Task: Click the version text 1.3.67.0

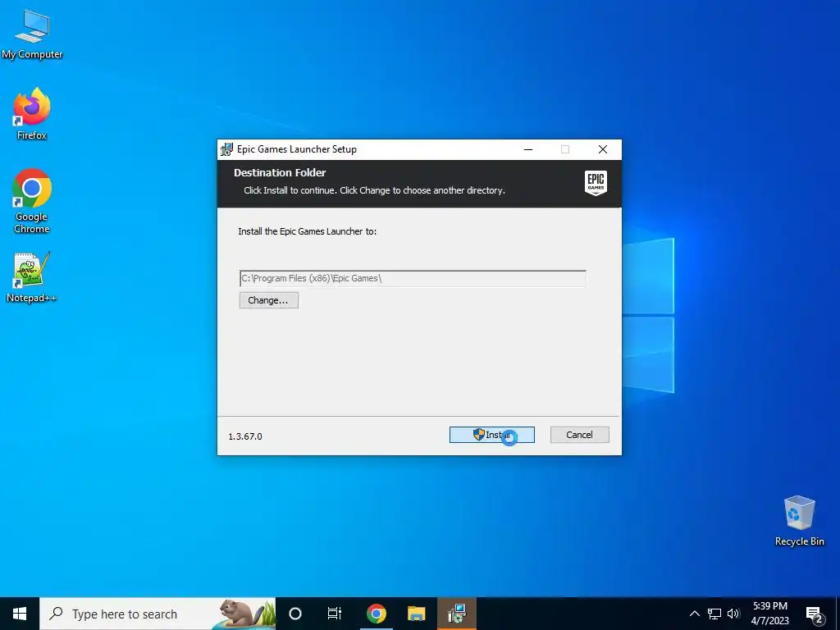Action: (245, 436)
